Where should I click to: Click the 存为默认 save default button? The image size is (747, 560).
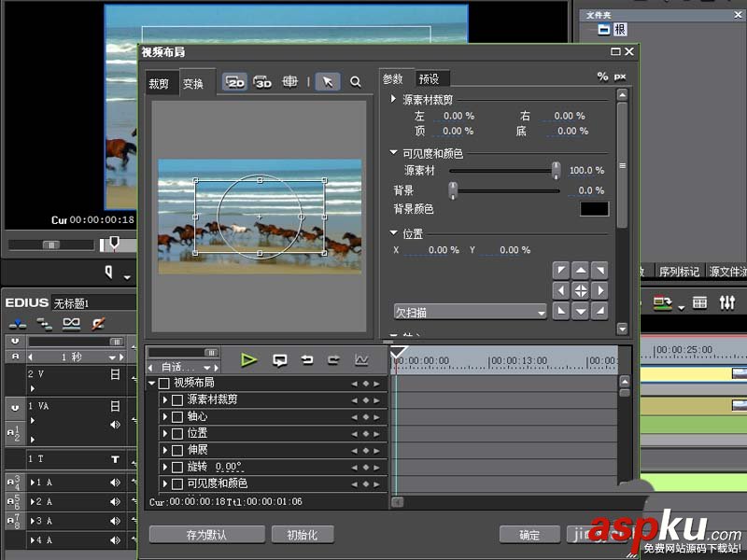click(x=205, y=534)
